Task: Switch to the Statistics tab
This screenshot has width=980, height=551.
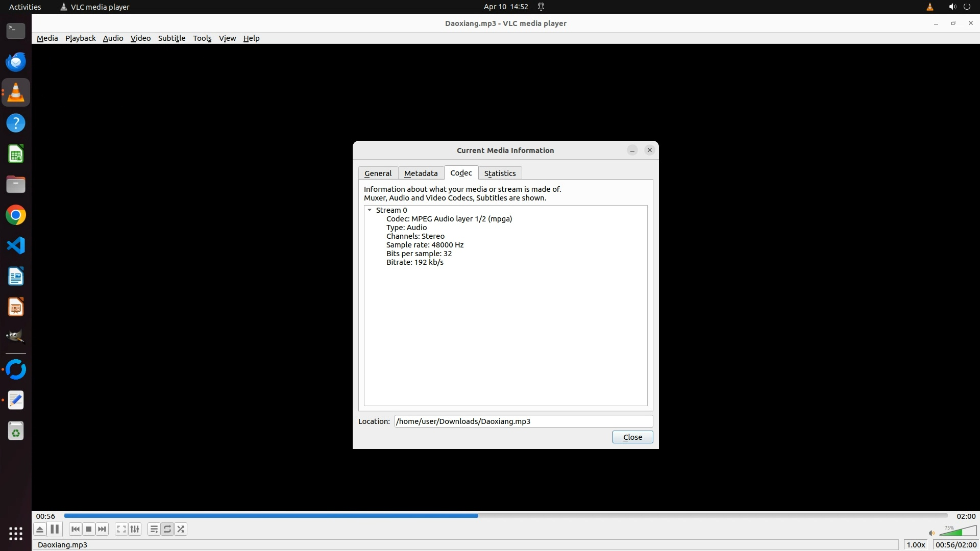Action: (x=500, y=173)
